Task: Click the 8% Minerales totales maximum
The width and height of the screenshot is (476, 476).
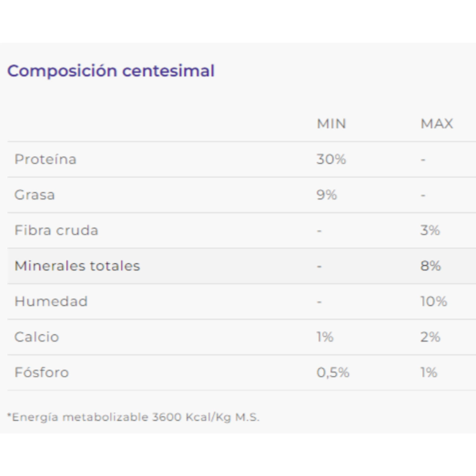Action: pyautogui.click(x=430, y=266)
